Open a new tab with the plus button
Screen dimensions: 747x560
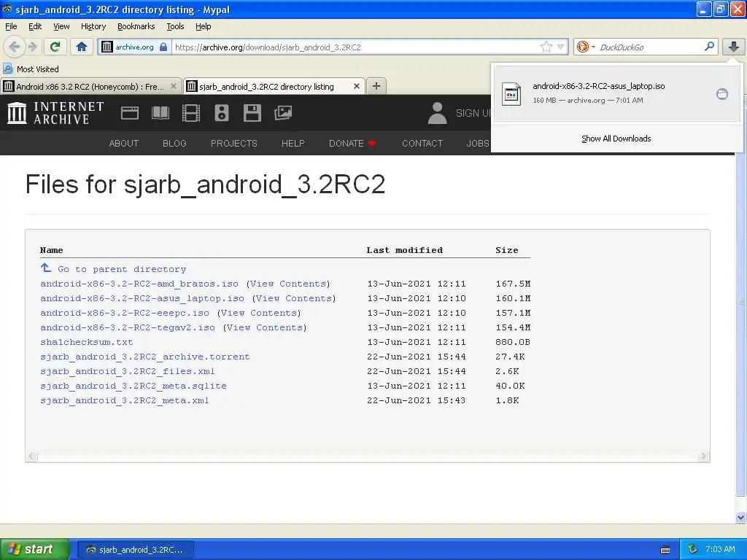pyautogui.click(x=376, y=86)
